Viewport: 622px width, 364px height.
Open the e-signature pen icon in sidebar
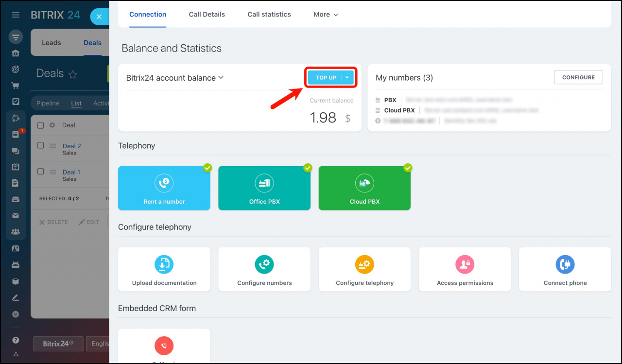16,297
